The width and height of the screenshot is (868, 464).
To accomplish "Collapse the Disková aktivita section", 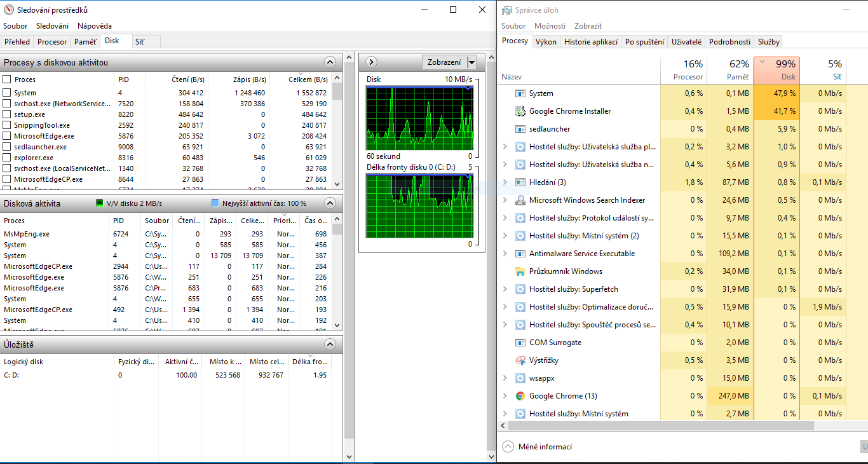I will 330,203.
